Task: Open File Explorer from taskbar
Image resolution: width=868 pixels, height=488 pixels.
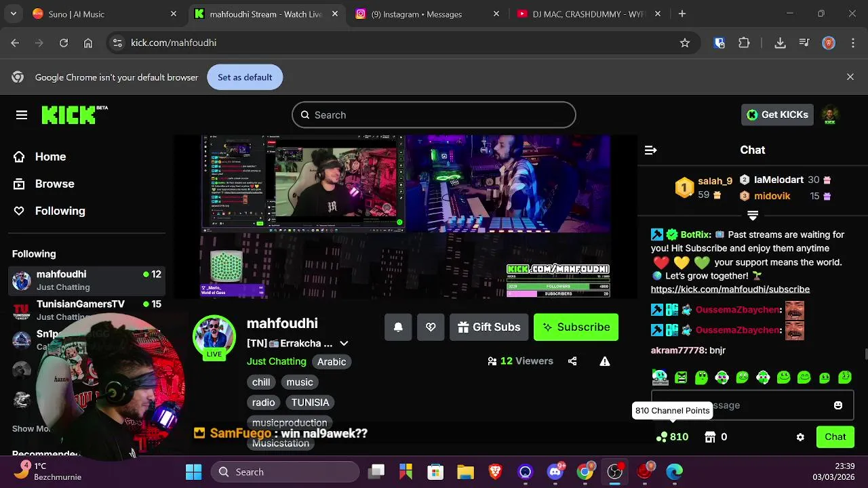Action: (465, 472)
